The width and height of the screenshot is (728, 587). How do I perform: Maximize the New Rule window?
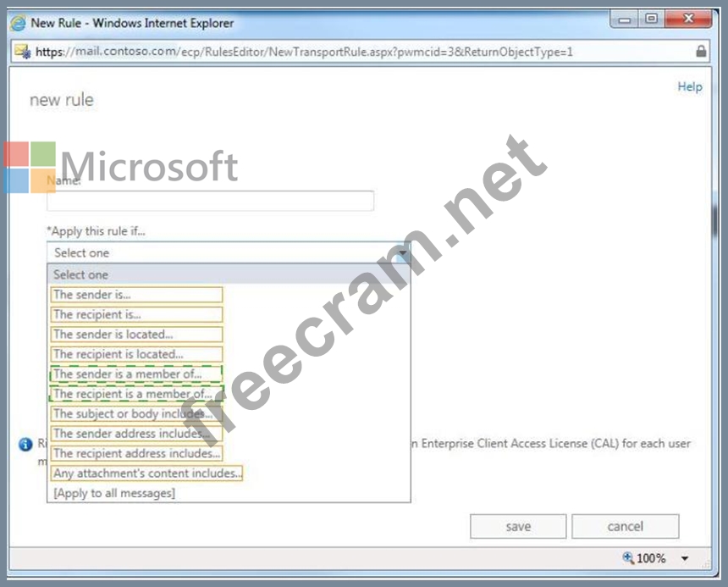coord(652,19)
